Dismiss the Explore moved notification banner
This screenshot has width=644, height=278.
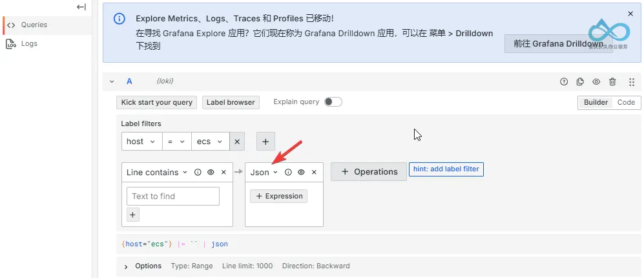tap(630, 14)
